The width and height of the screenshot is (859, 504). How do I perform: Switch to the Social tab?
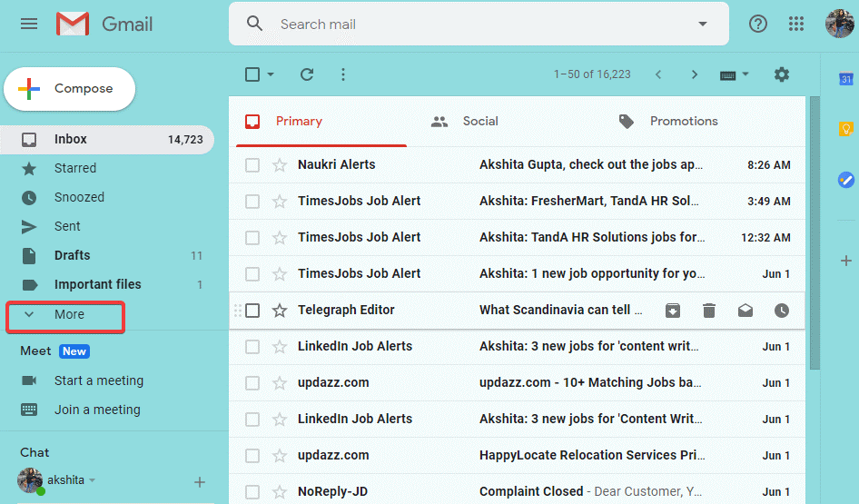[x=479, y=121]
